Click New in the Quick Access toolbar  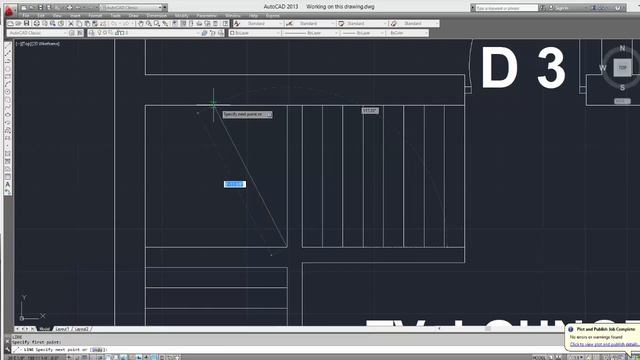24,7
